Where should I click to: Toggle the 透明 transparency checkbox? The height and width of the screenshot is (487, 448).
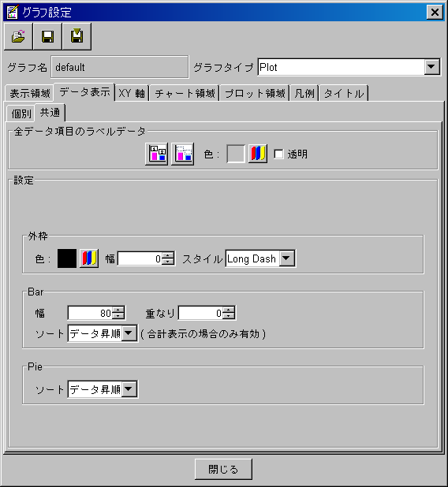click(x=279, y=154)
